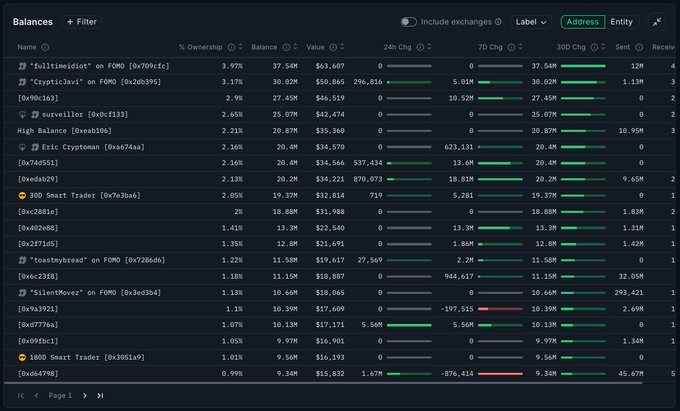
Task: Sort by Value using the sort arrows
Action: click(342, 47)
